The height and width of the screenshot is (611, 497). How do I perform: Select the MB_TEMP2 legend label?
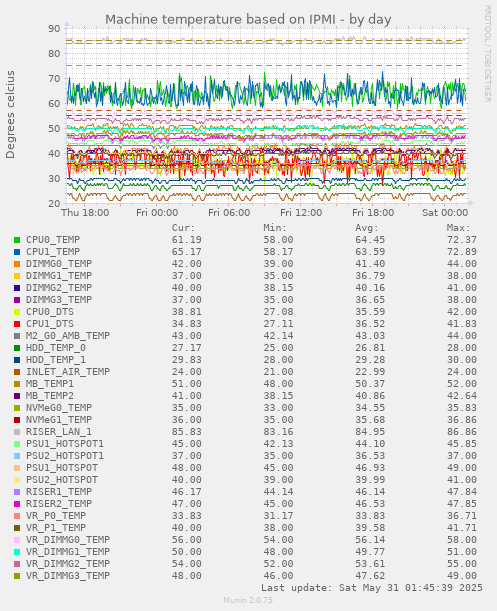50,396
